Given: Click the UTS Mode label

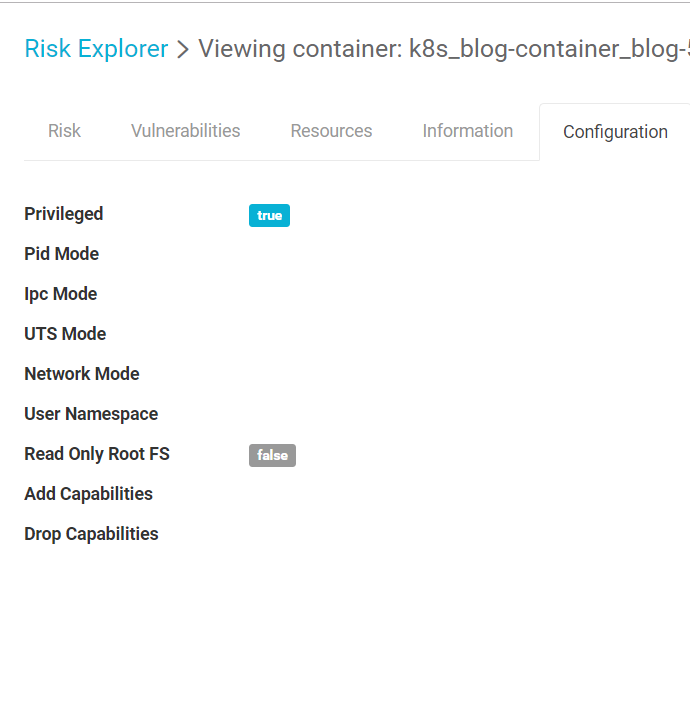Looking at the screenshot, I should pos(65,334).
